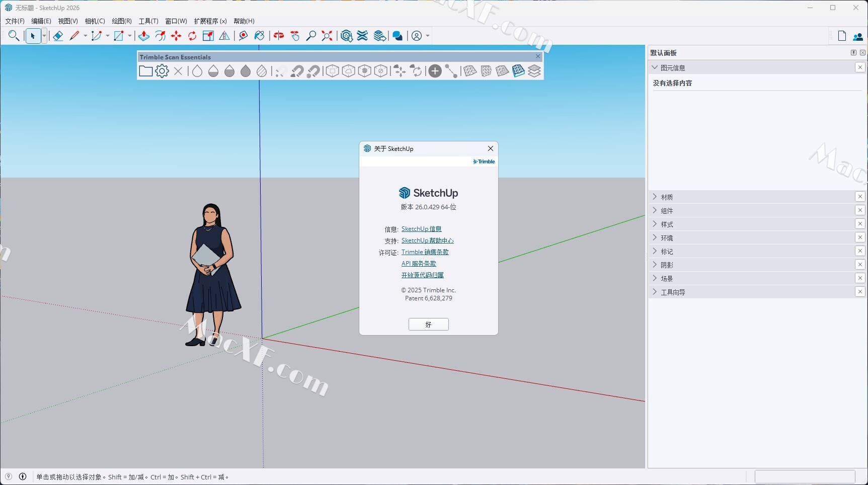Expand the 阴影 panel
The image size is (868, 485).
click(x=667, y=265)
